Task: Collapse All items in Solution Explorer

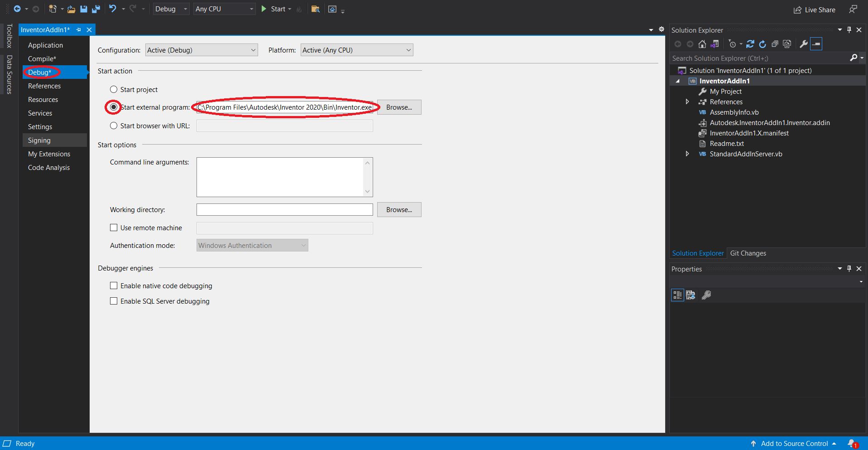Action: click(x=775, y=44)
